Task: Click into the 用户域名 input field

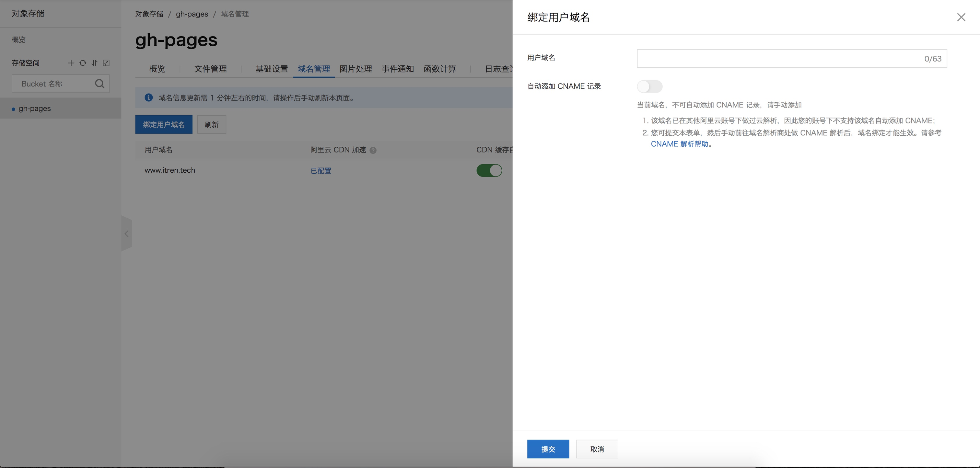Action: tap(776, 59)
